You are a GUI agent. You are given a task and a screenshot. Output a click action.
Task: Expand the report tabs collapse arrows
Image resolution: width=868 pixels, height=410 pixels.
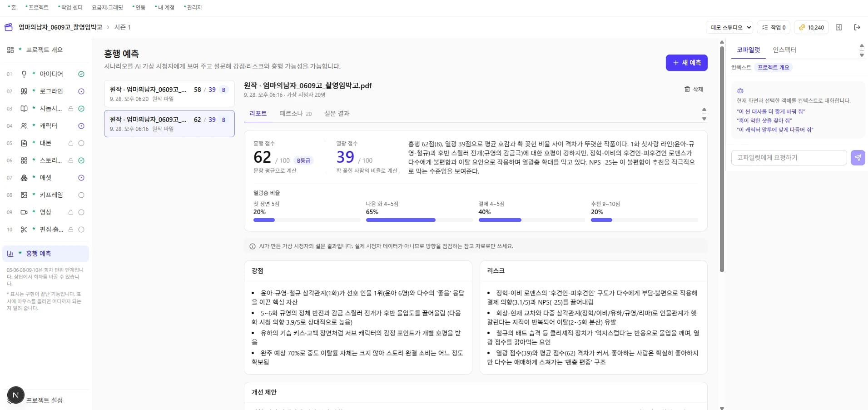pyautogui.click(x=704, y=114)
